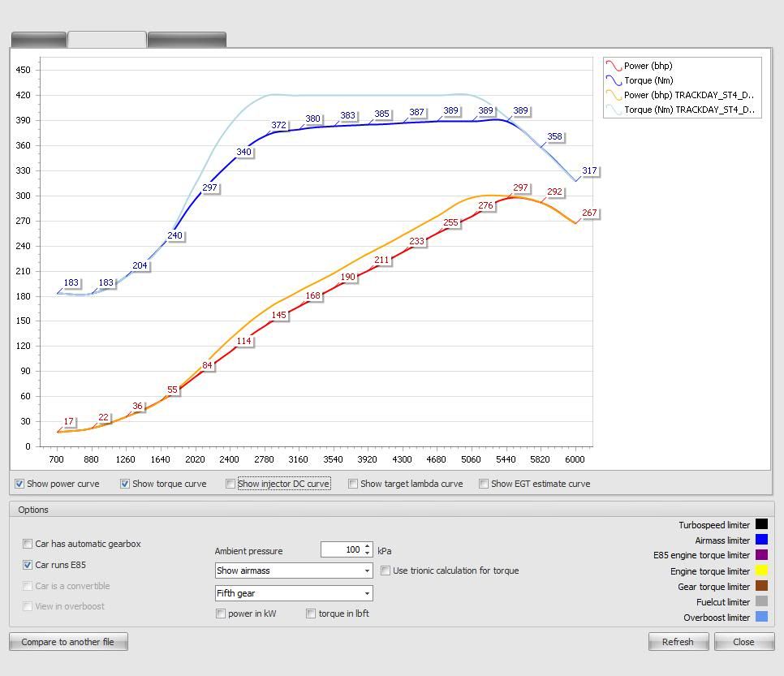Switch to the first unlabeled tab
784x676 pixels.
click(39, 40)
